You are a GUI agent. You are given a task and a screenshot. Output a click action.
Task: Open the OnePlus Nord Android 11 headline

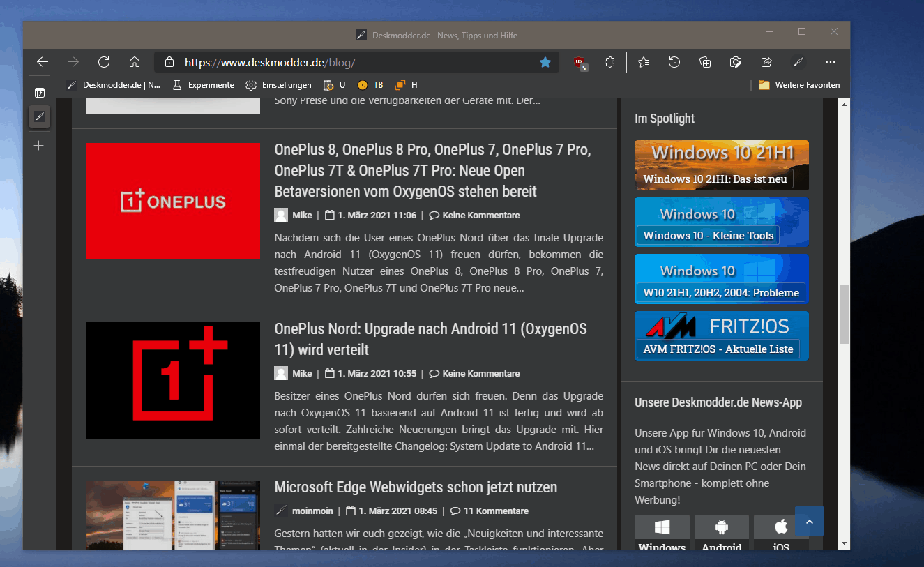pyautogui.click(x=431, y=339)
